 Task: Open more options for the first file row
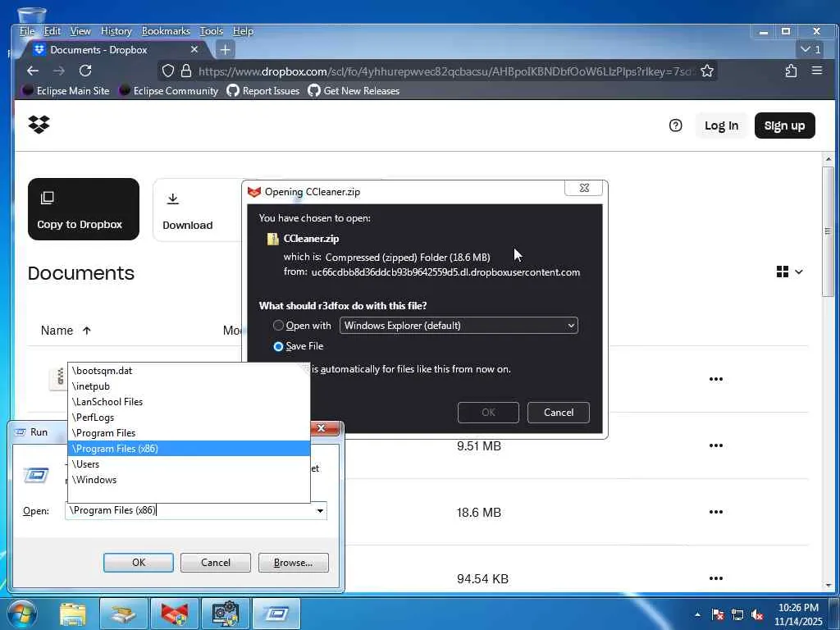point(715,379)
